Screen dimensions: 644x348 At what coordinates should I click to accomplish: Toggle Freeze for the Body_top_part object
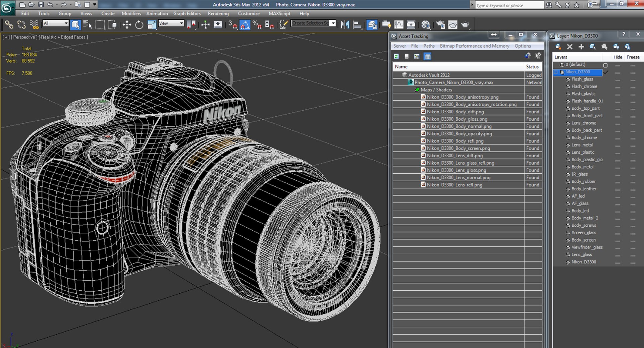(x=633, y=109)
